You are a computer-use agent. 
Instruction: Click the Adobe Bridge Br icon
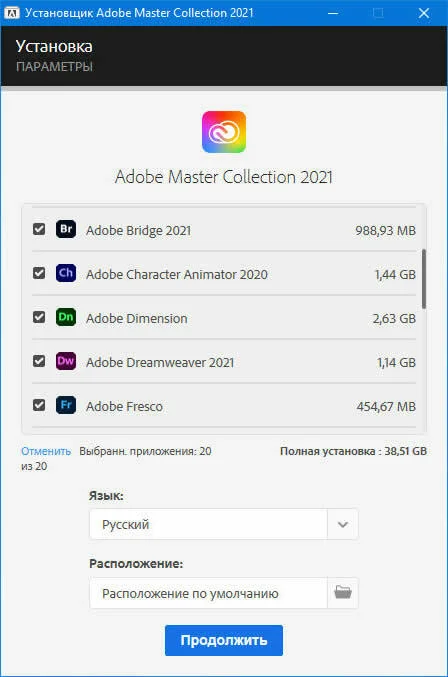pyautogui.click(x=66, y=229)
